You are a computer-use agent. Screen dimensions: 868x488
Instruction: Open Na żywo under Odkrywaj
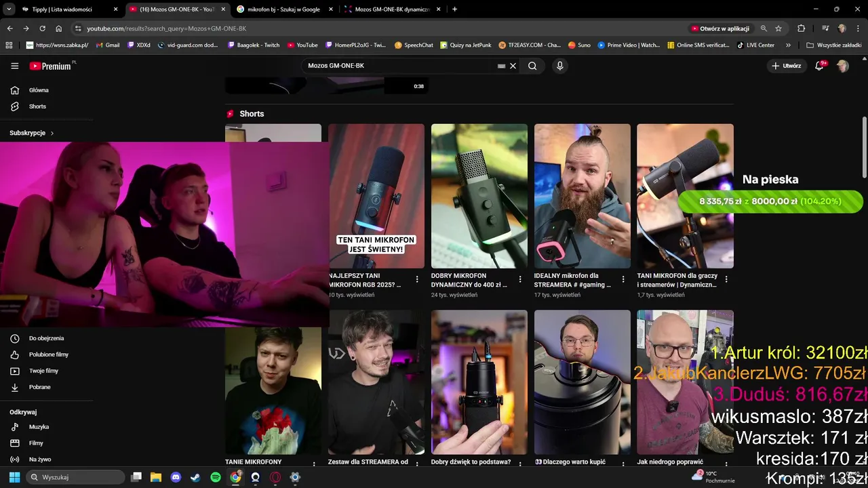(x=39, y=460)
